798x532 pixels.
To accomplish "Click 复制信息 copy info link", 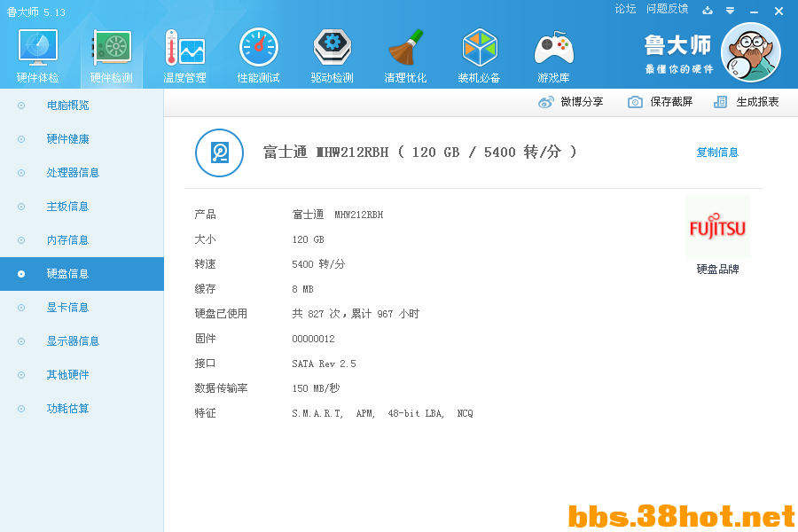I will pyautogui.click(x=717, y=153).
